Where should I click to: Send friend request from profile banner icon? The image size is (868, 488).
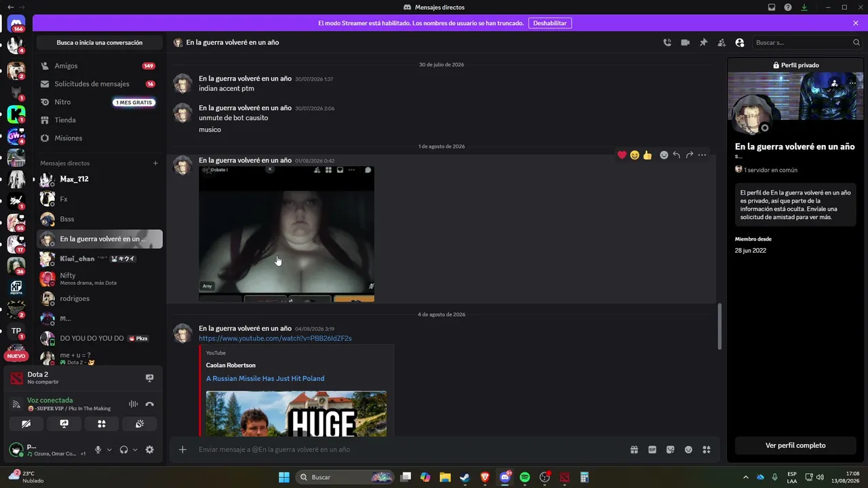[x=835, y=83]
